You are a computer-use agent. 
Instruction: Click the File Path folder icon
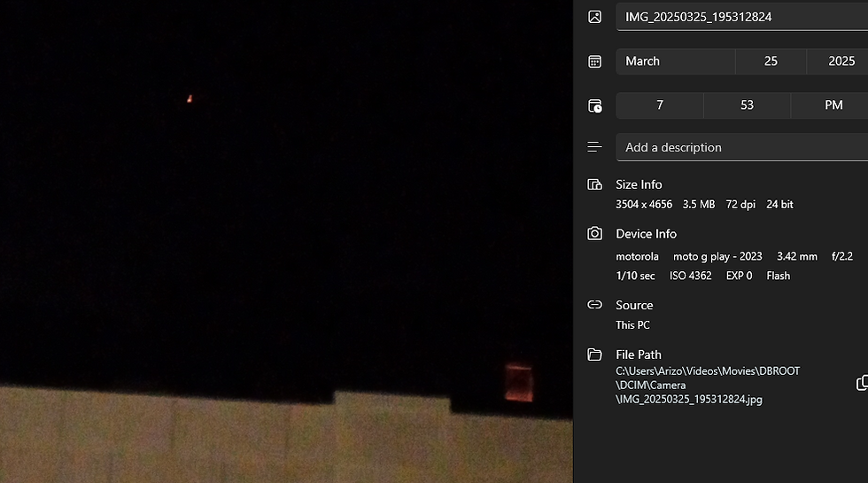click(594, 354)
